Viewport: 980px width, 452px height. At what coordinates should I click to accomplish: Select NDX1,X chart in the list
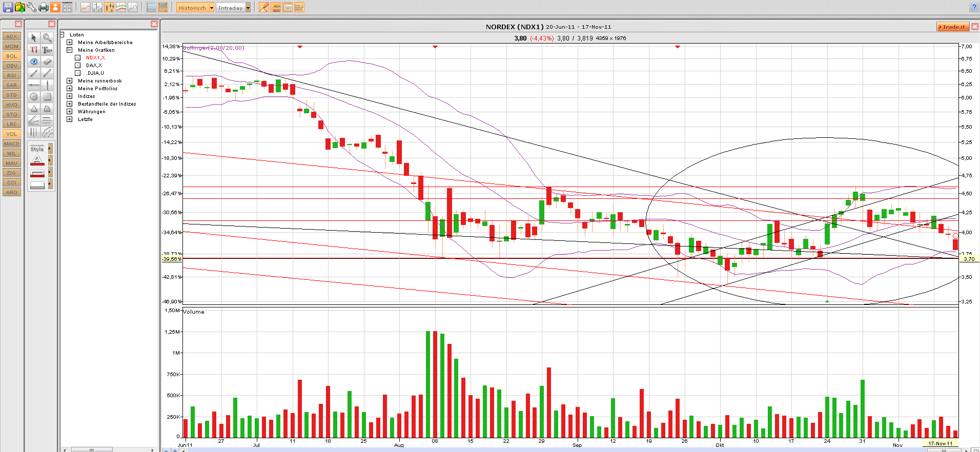95,57
